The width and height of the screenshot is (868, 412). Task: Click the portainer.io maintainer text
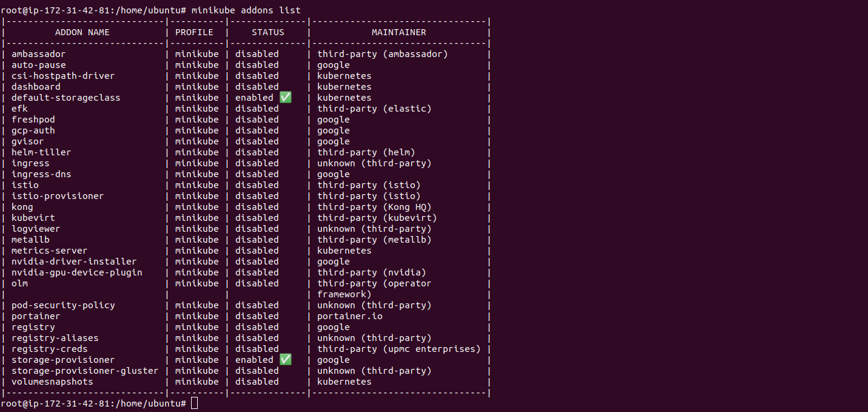[350, 316]
